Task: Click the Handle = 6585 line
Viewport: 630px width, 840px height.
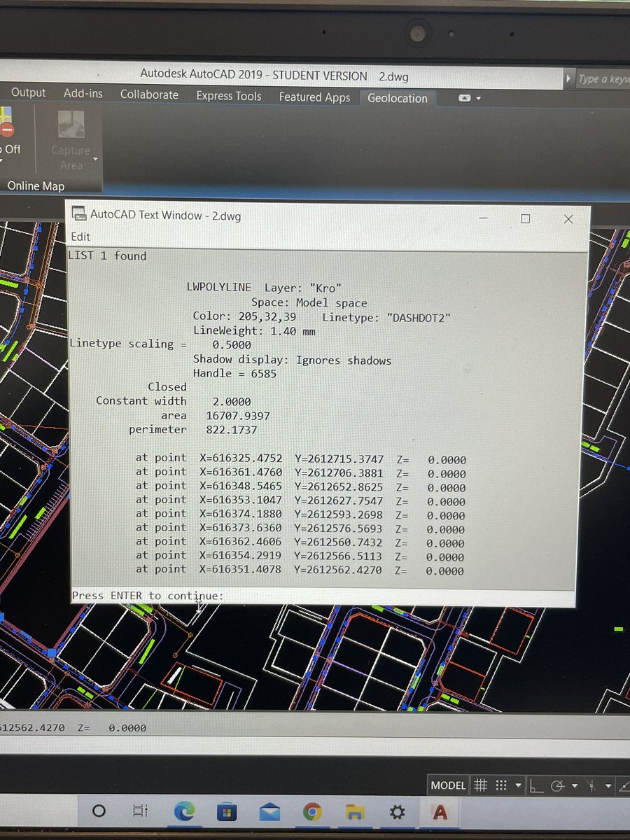Action: pos(234,373)
